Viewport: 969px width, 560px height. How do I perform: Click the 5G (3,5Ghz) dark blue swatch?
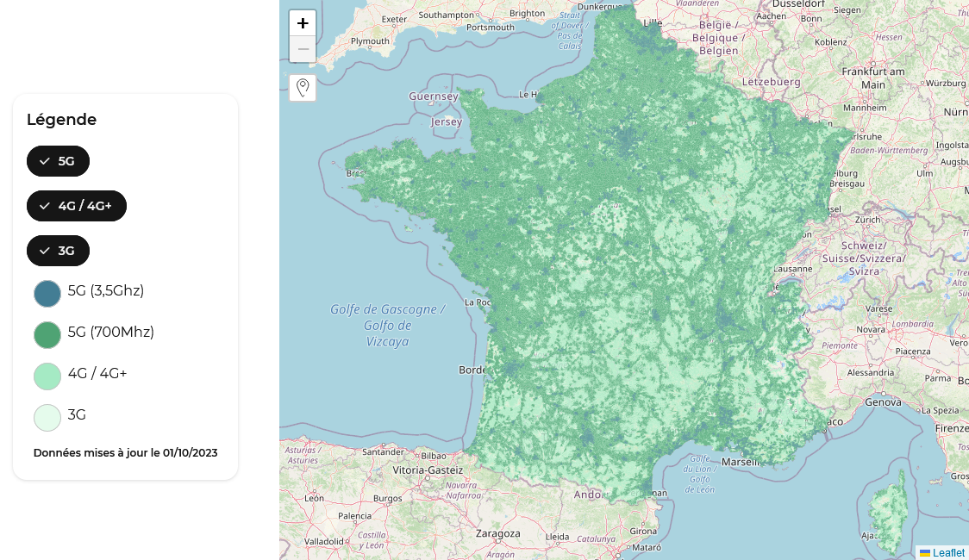coord(47,294)
